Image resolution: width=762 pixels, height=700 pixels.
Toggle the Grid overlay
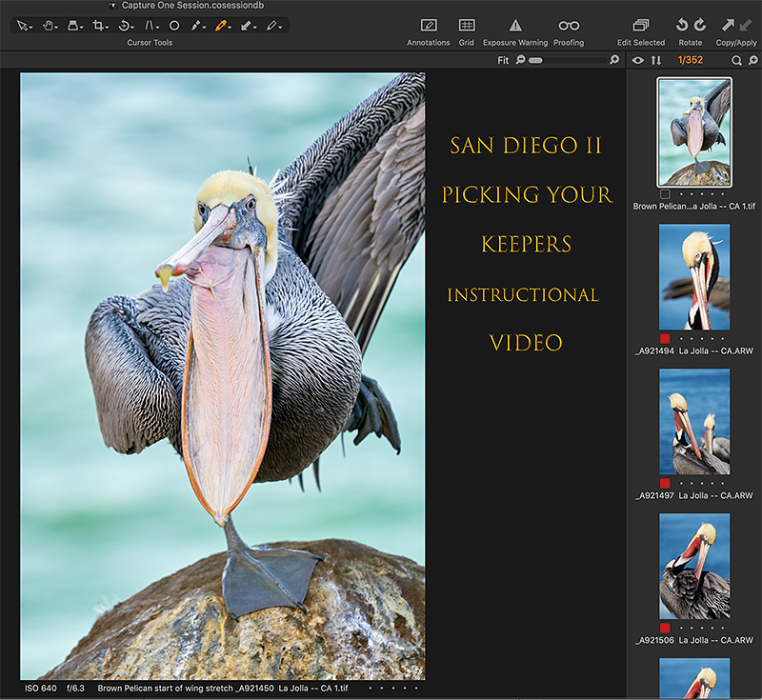(x=467, y=26)
